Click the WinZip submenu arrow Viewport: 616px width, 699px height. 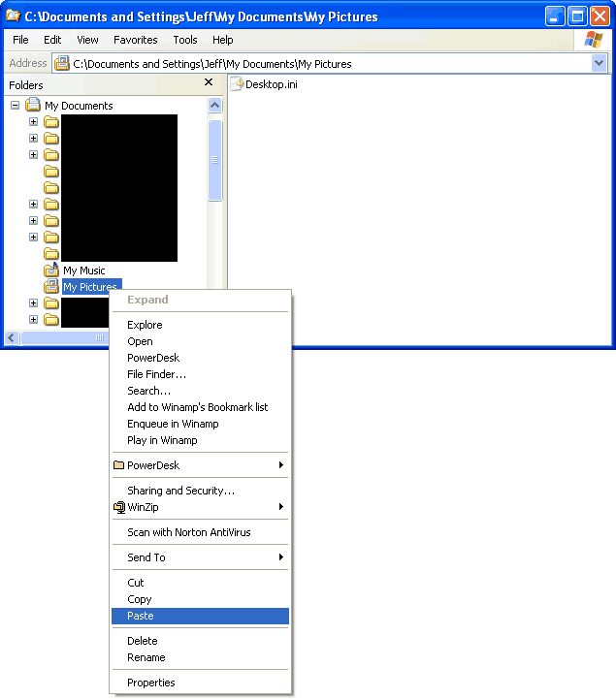281,506
